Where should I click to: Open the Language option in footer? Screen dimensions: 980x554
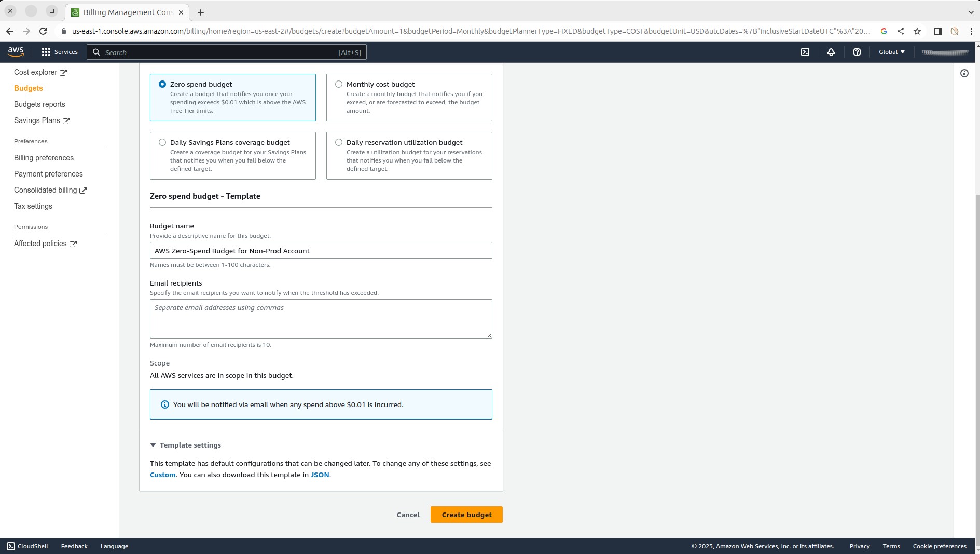114,546
